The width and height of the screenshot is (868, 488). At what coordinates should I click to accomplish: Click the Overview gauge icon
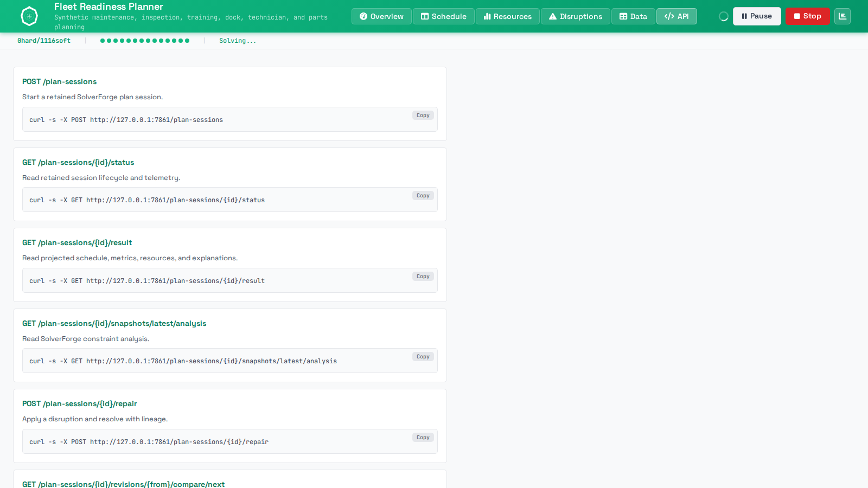(x=363, y=16)
